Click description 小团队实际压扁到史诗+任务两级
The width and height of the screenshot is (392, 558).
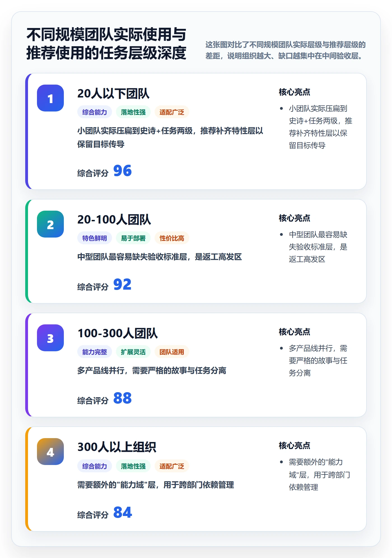170,138
